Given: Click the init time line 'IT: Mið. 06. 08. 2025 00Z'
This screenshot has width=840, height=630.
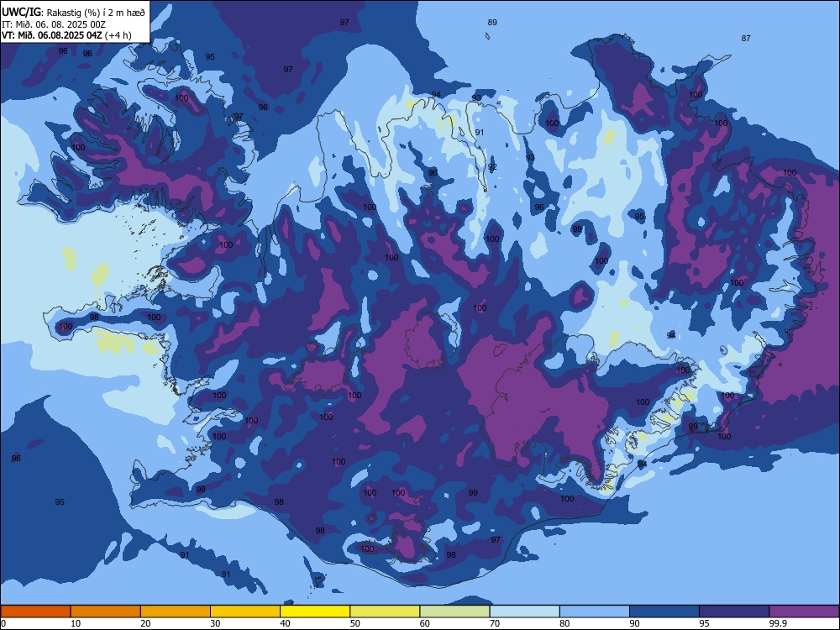Looking at the screenshot, I should (x=54, y=24).
